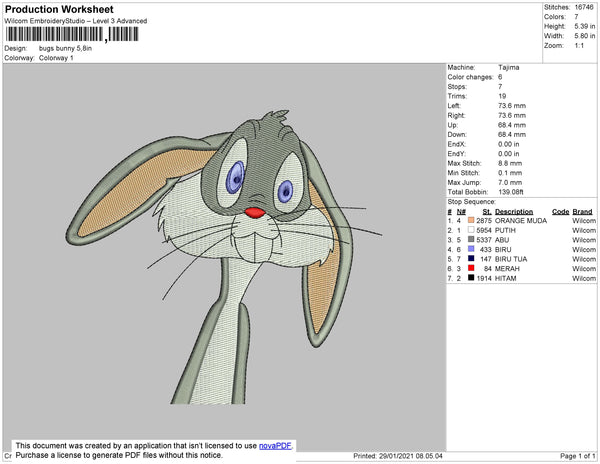This screenshot has width=600, height=464.
Task: Select the Min Stitch value '0.1 mm'
Action: 510,173
